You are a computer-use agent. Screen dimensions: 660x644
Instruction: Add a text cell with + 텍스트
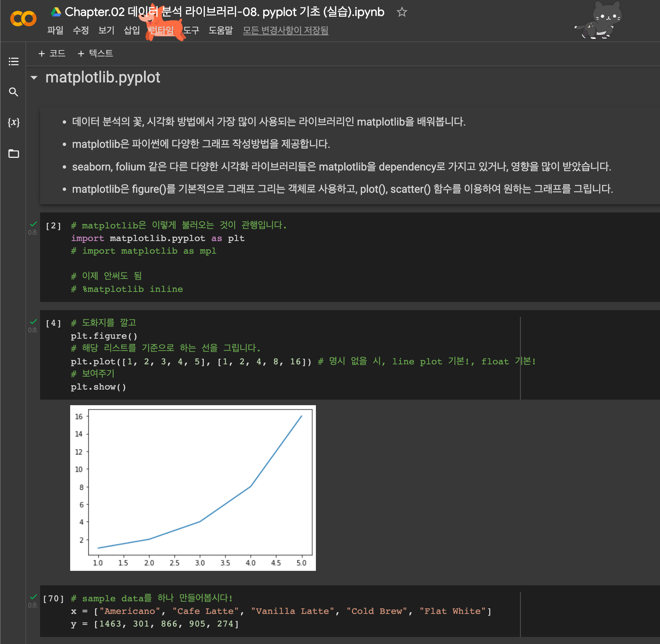(95, 53)
